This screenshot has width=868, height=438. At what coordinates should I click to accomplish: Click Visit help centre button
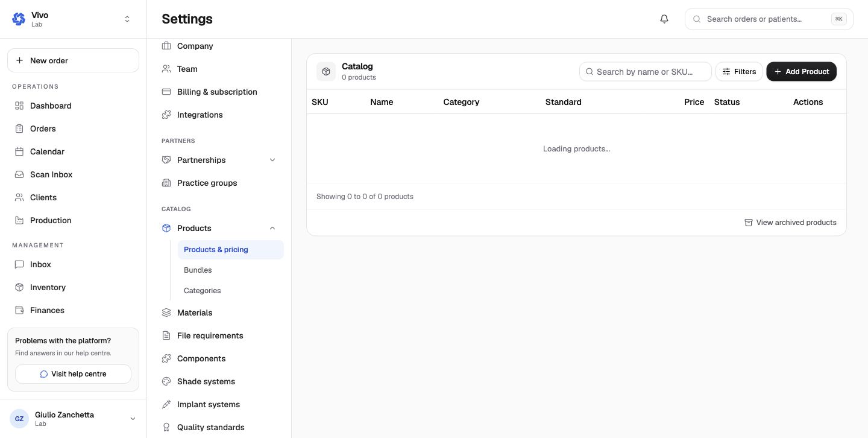(73, 374)
